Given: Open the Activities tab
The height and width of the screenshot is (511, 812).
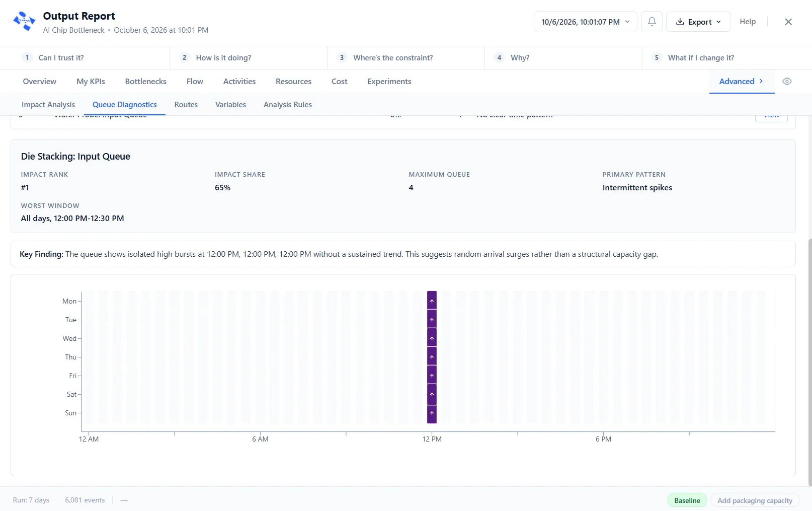Looking at the screenshot, I should coord(239,82).
